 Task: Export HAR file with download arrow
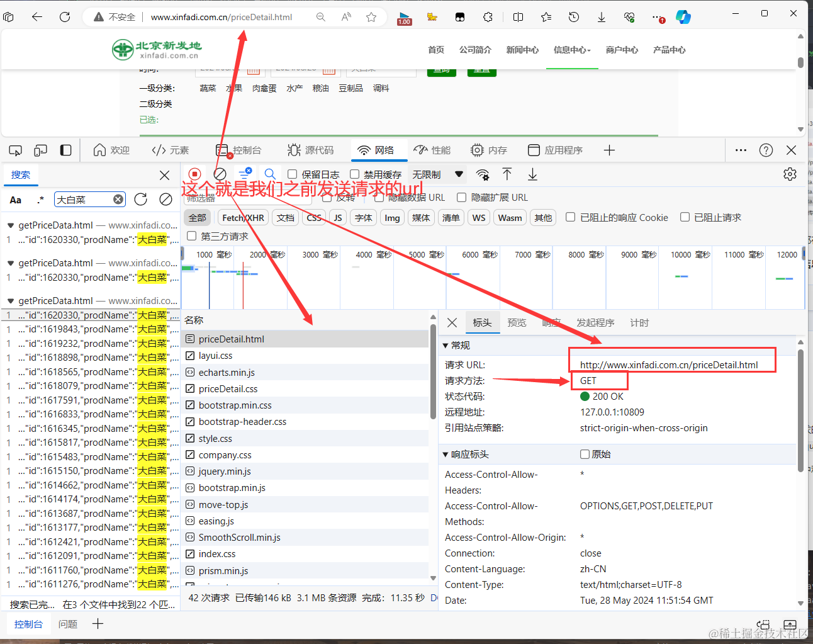532,174
